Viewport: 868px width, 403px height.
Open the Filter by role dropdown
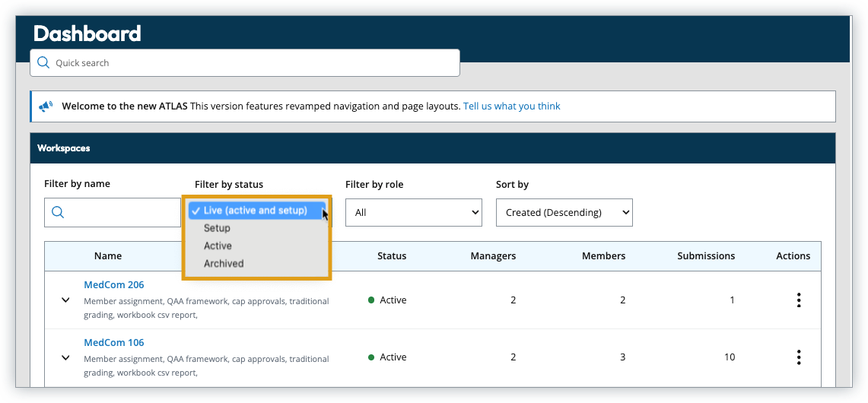click(x=413, y=213)
